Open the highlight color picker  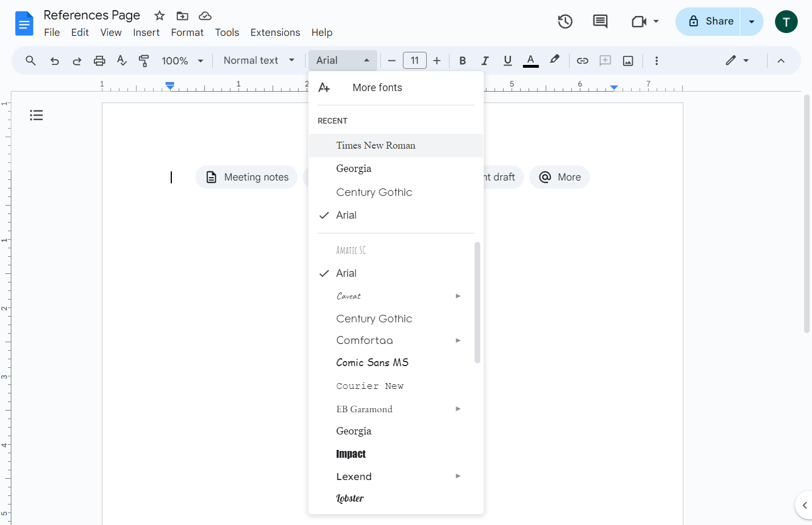coord(554,60)
